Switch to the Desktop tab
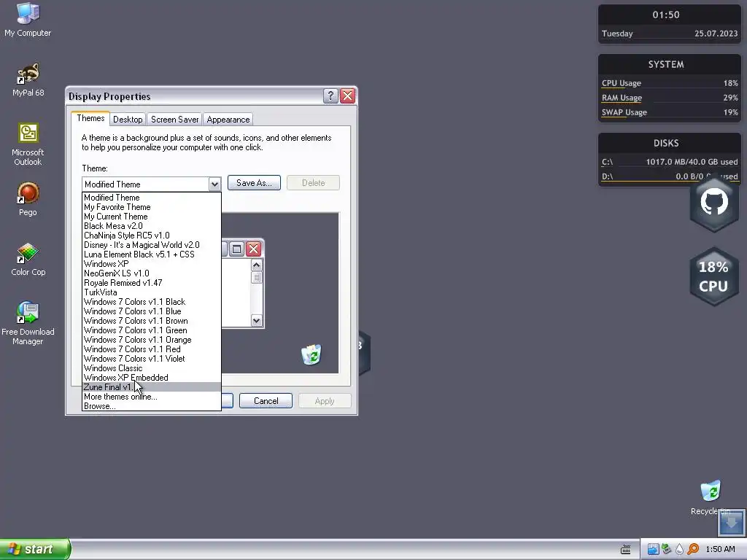 point(128,120)
